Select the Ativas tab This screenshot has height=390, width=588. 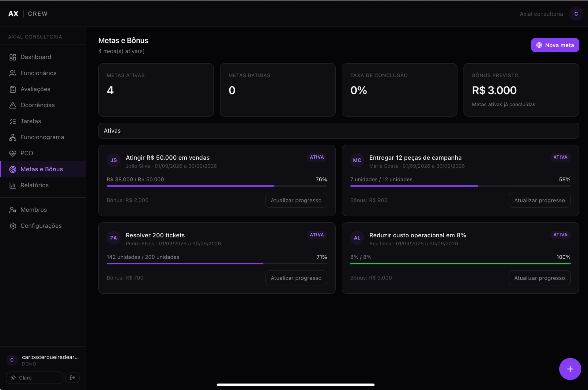[x=112, y=131]
